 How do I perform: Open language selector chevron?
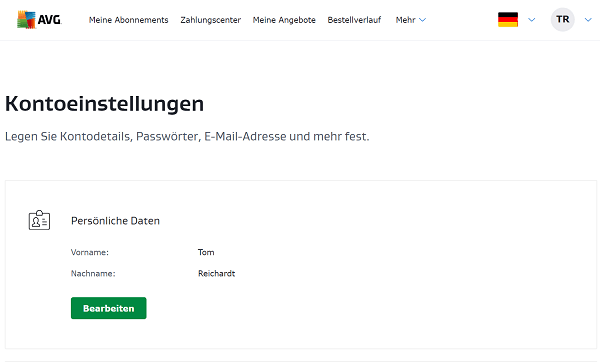click(x=532, y=20)
